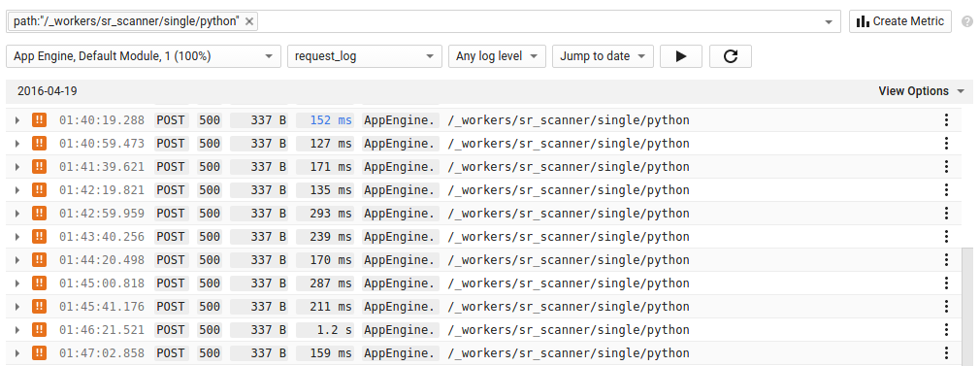Expand the 01:40:59.473 log entry

tap(17, 144)
